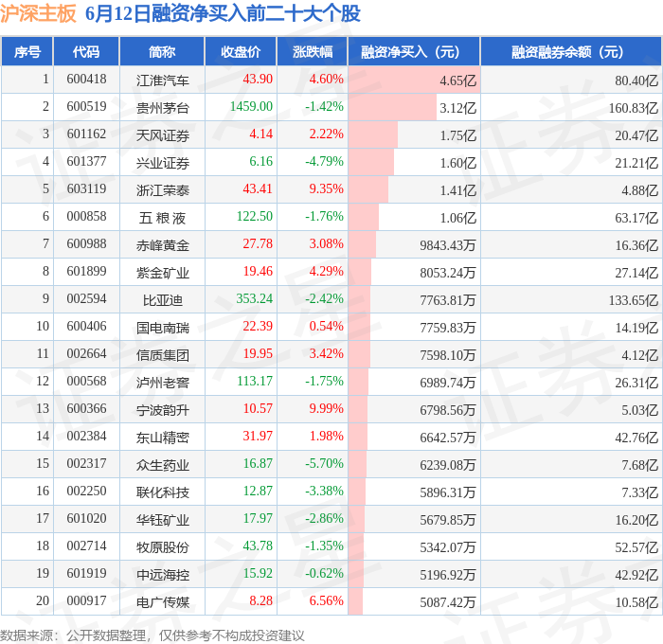Click the 融资融券余额（元） column header
Screen dimensions: 663x644
[571, 51]
